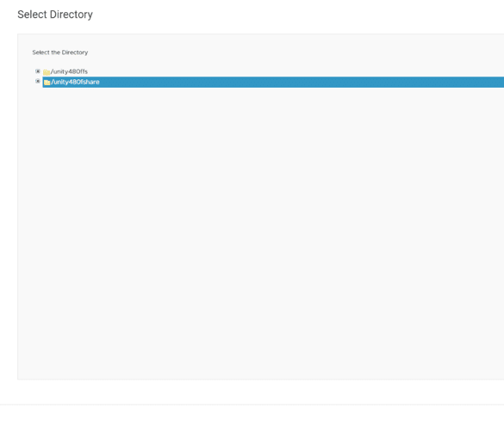
Task: Expand the /unity480fshare tree node
Action: coord(38,81)
